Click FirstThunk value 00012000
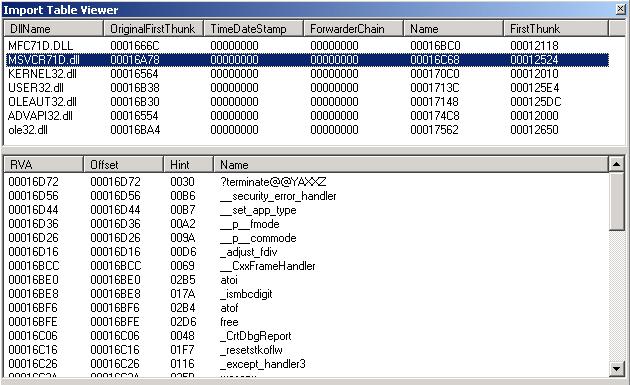Viewport: 630px width, 385px height. point(534,116)
